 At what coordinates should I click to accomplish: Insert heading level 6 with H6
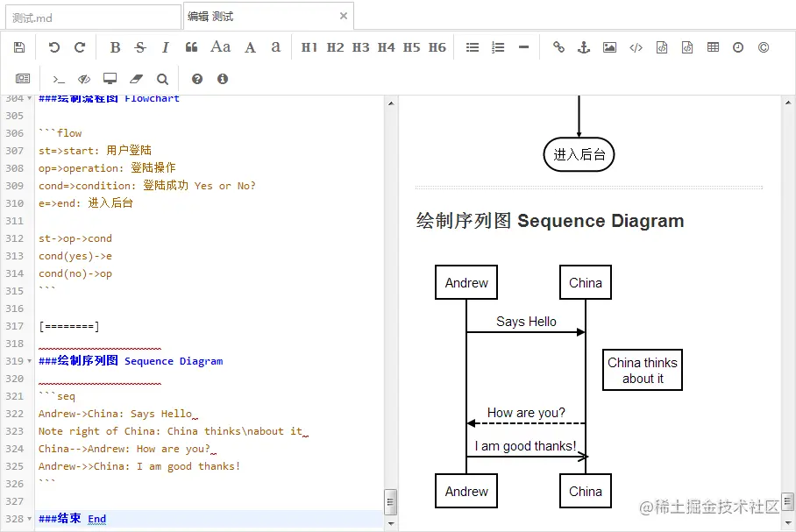coord(437,47)
